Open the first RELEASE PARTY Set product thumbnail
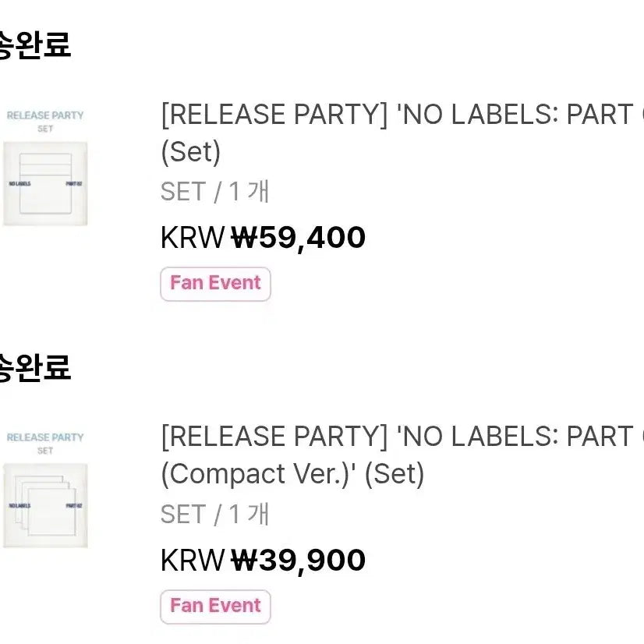Image resolution: width=644 pixels, height=644 pixels. tap(45, 168)
